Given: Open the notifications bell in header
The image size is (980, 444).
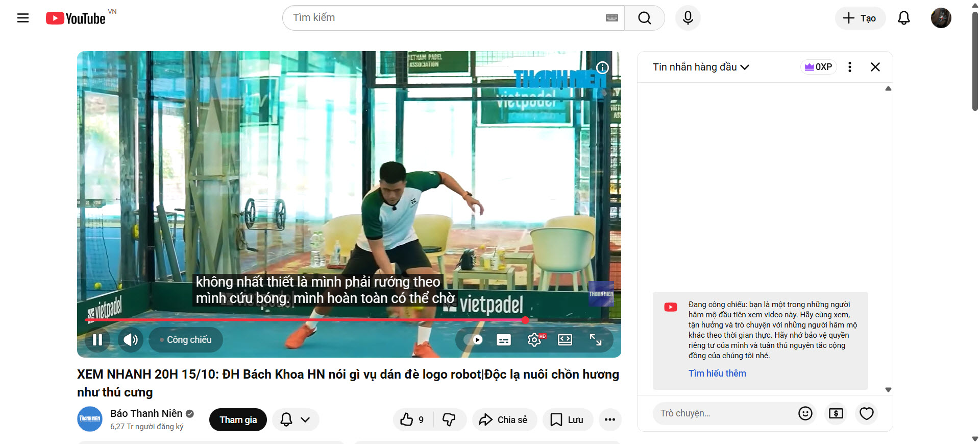Looking at the screenshot, I should tap(903, 18).
